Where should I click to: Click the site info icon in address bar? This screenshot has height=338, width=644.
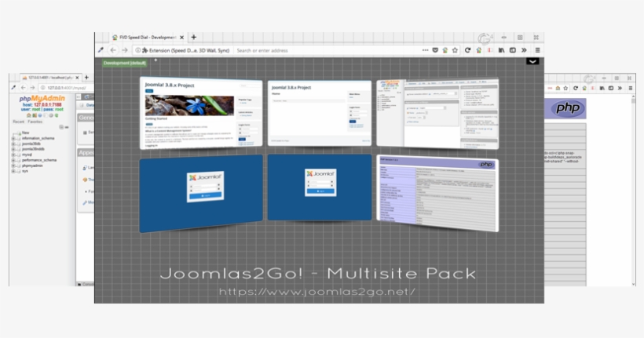[137, 50]
